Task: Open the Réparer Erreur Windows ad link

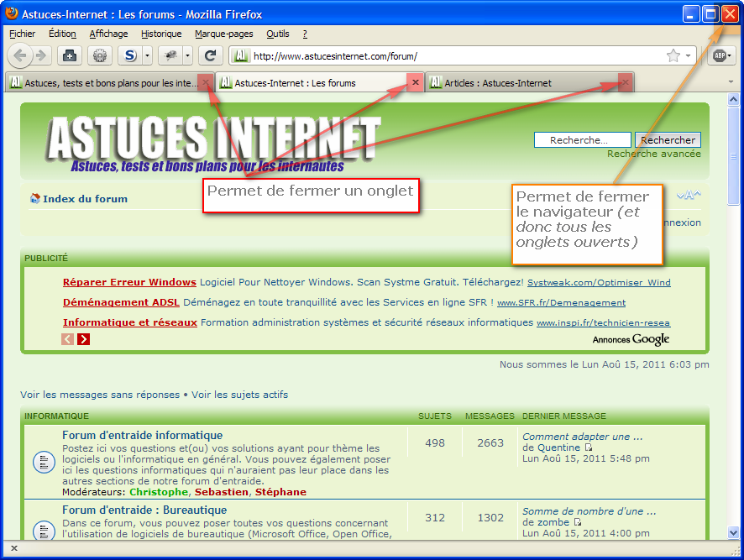Action: click(x=129, y=282)
